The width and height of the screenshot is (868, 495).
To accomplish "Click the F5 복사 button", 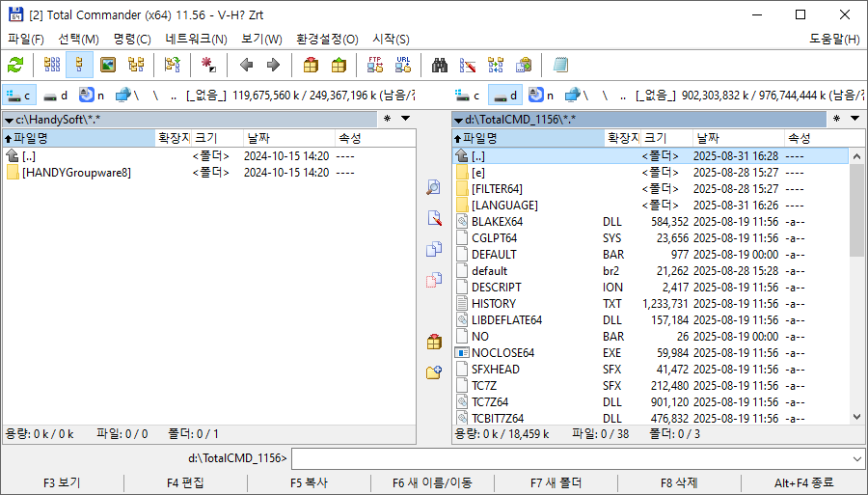I will pyautogui.click(x=309, y=482).
